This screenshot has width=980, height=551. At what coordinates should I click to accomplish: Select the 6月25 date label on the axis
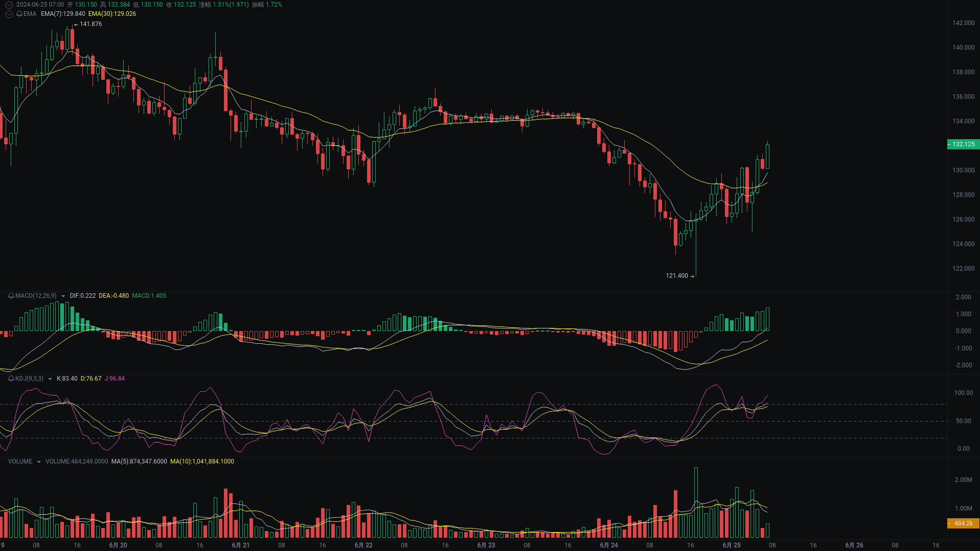tap(733, 545)
